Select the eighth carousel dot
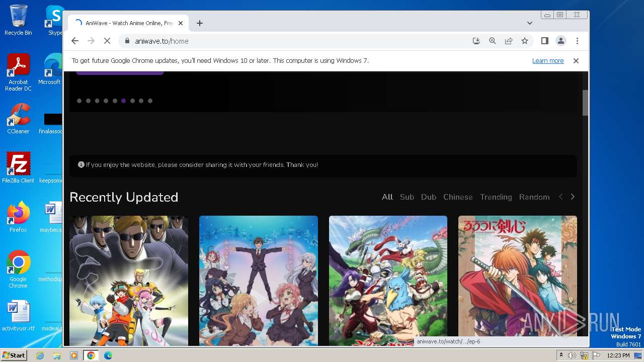The width and height of the screenshot is (644, 362). point(141,101)
